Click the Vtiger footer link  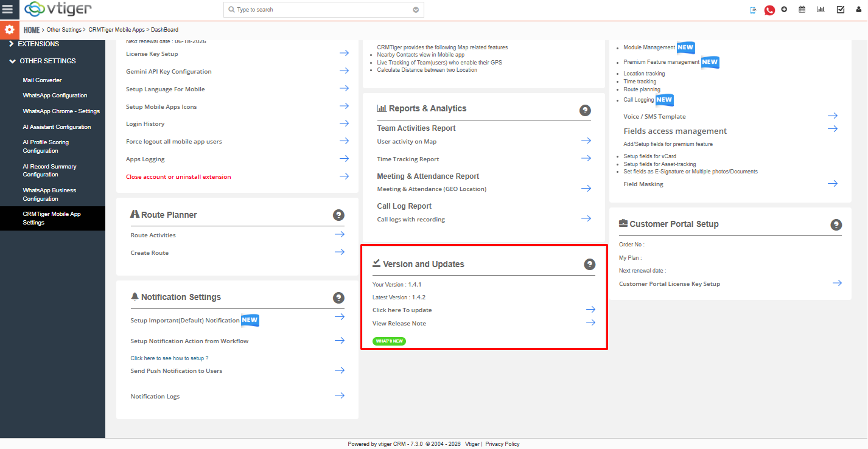(x=472, y=444)
